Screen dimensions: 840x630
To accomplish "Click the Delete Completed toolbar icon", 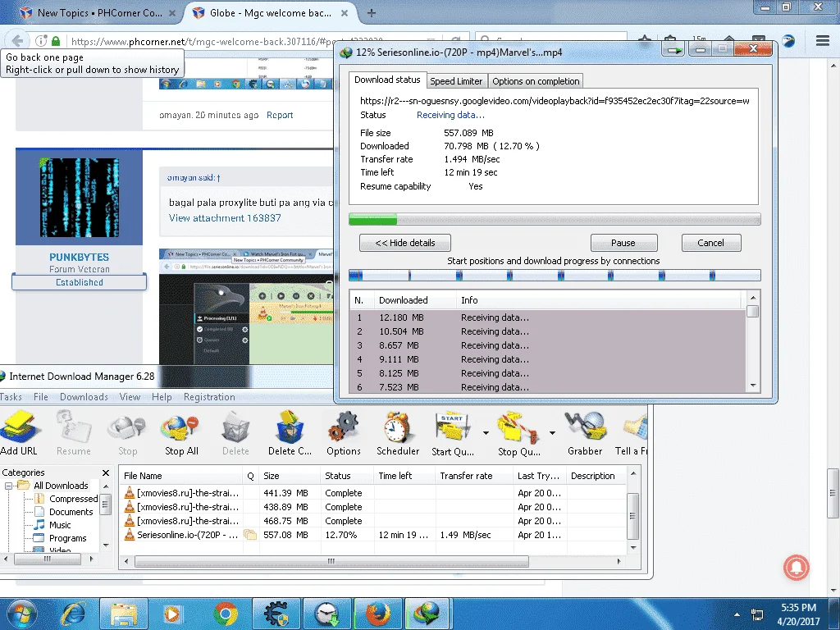I will [x=290, y=433].
